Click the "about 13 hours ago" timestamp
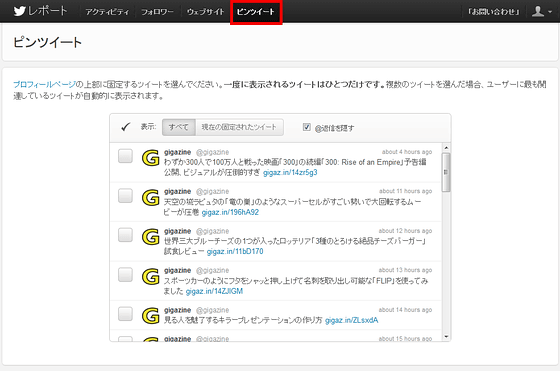The width and height of the screenshot is (560, 371). [405, 270]
